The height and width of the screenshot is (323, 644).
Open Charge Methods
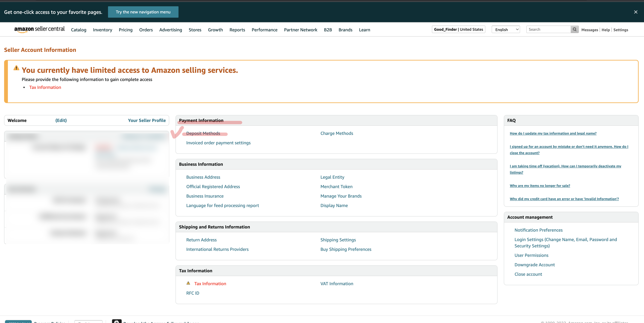(x=337, y=133)
